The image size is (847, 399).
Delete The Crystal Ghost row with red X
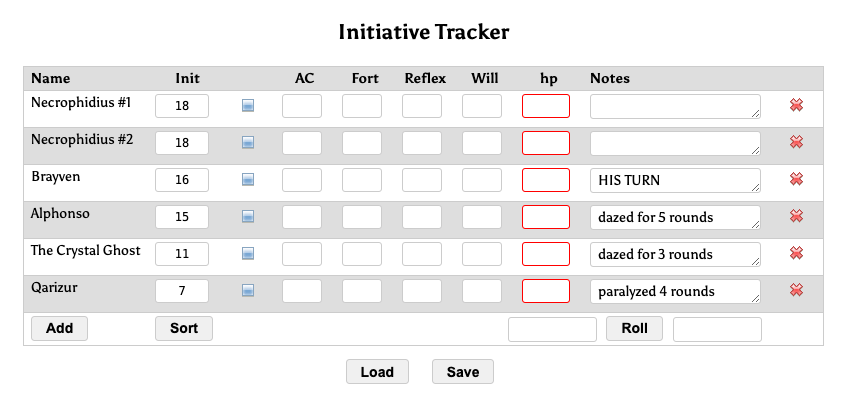pyautogui.click(x=796, y=253)
